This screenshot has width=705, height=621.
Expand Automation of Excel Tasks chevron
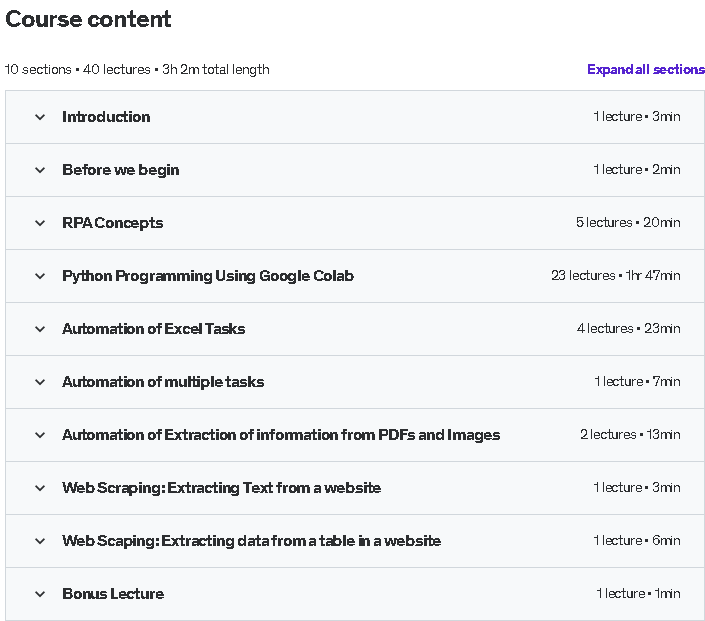pos(40,330)
